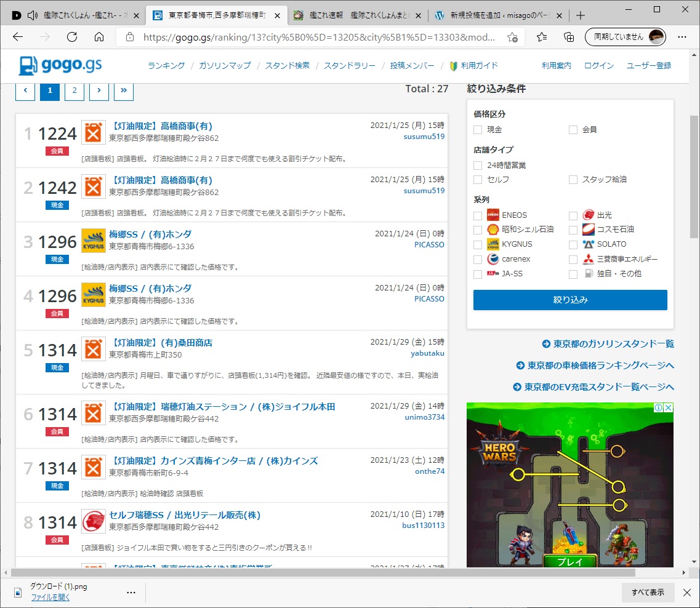700x608 pixels.
Task: Open download options ellipsis for ダウンロード (1).png
Action: [131, 593]
